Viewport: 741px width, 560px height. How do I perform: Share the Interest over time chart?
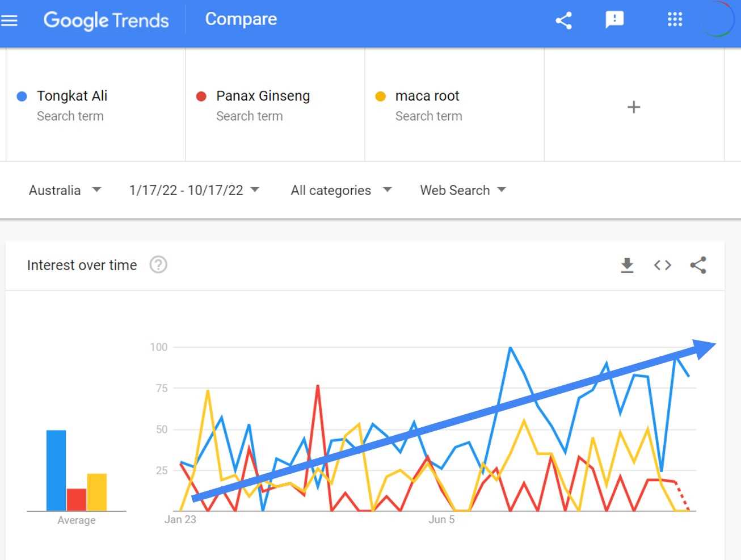tap(698, 265)
